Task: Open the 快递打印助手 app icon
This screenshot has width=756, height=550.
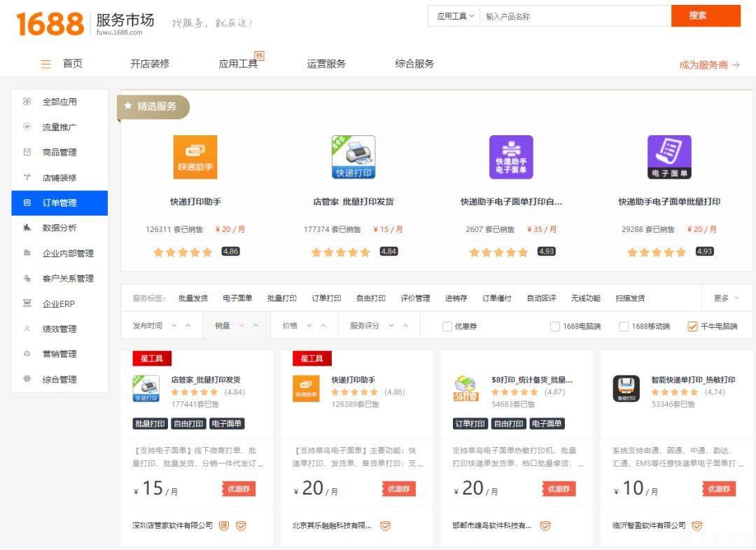Action: click(195, 156)
